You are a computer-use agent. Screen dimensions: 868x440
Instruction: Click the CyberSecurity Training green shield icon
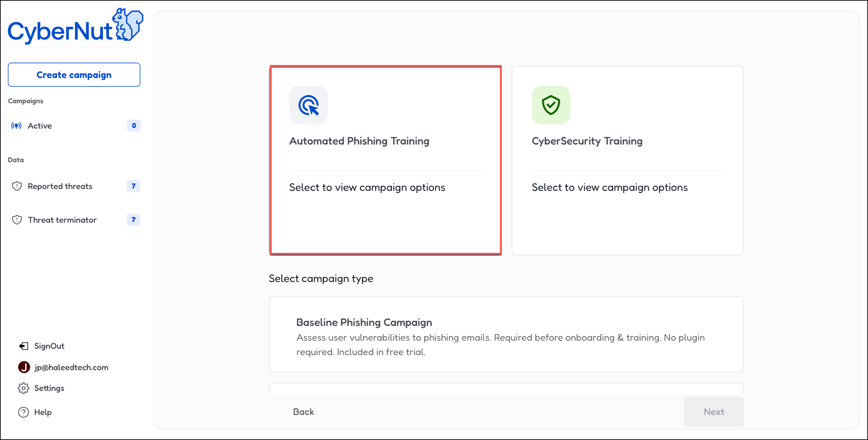click(551, 105)
